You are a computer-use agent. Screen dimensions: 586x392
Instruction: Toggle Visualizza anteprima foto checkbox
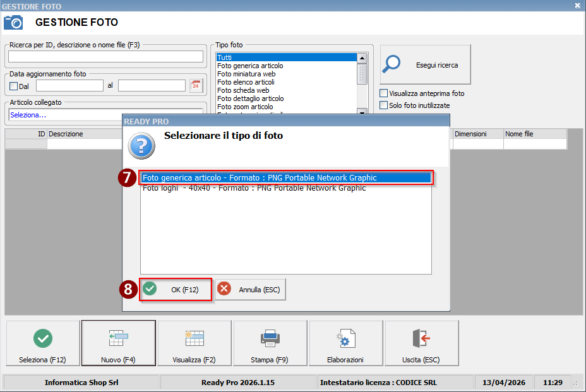[x=383, y=93]
